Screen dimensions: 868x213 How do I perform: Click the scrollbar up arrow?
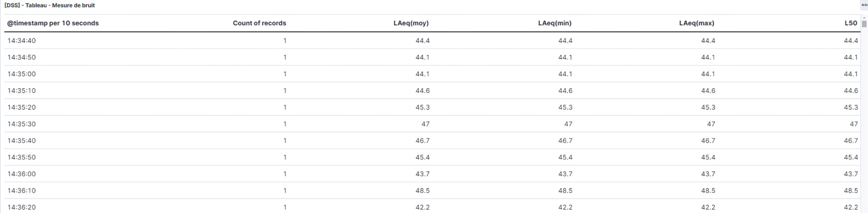(864, 17)
